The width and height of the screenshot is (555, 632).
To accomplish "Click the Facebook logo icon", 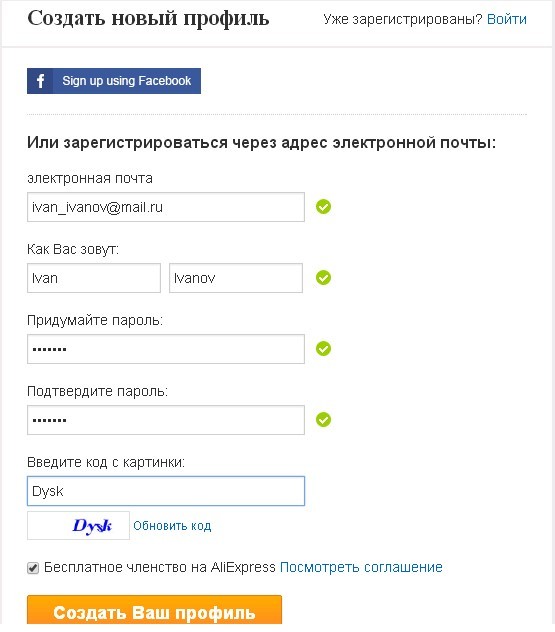I will coord(40,81).
